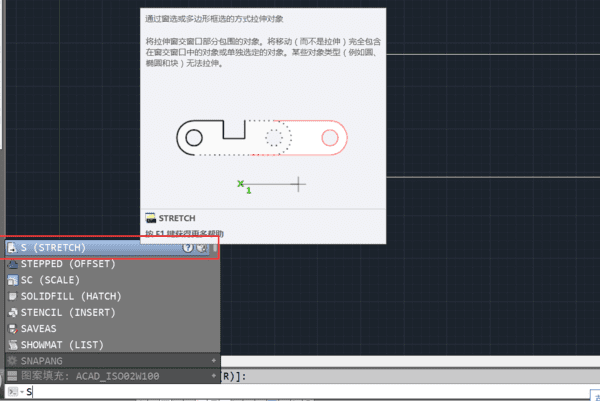Open the command line recent commands dropdown
This screenshot has height=401, width=600.
(x=15, y=392)
